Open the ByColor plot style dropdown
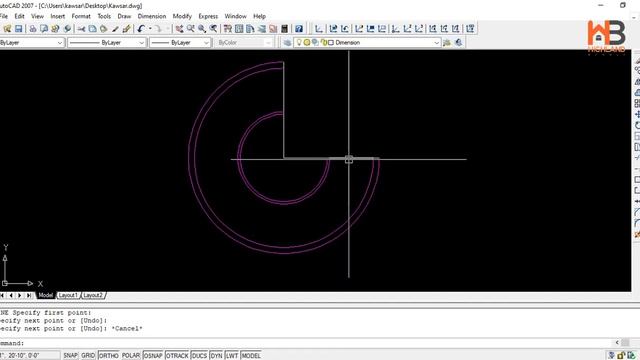The image size is (640, 360). 268,42
